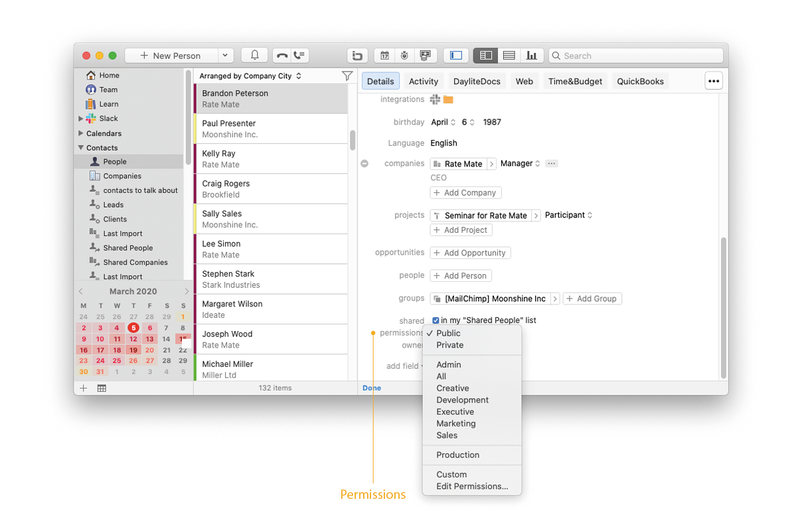Click Add Company button
This screenshot has width=792, height=532.
(x=465, y=193)
